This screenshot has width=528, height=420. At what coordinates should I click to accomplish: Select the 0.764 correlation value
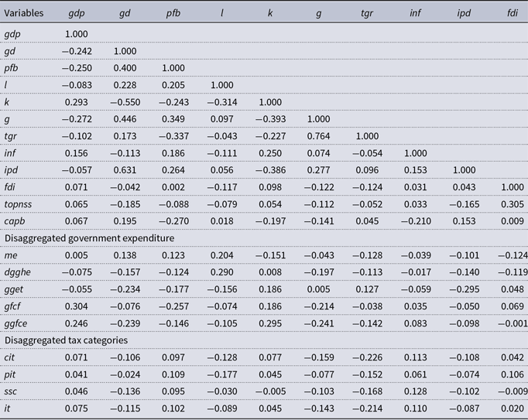point(318,136)
